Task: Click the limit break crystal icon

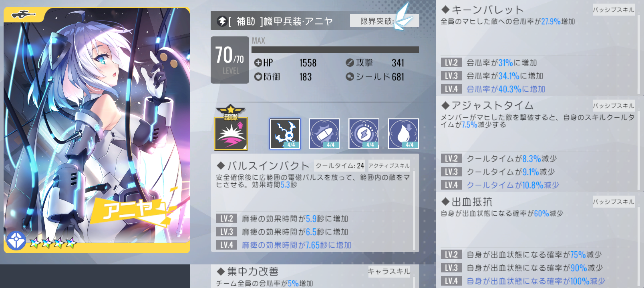Action: [x=403, y=17]
